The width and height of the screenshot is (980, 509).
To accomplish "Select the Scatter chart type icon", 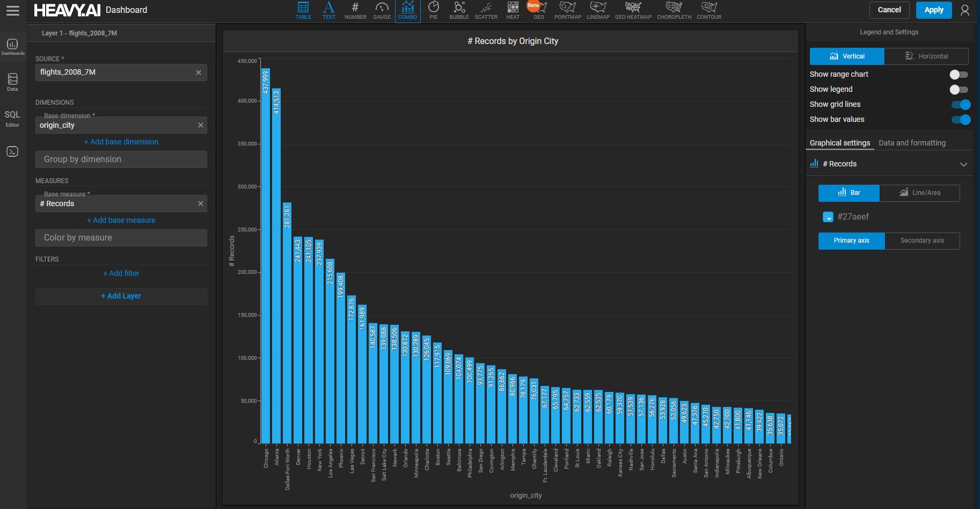I will (x=486, y=10).
